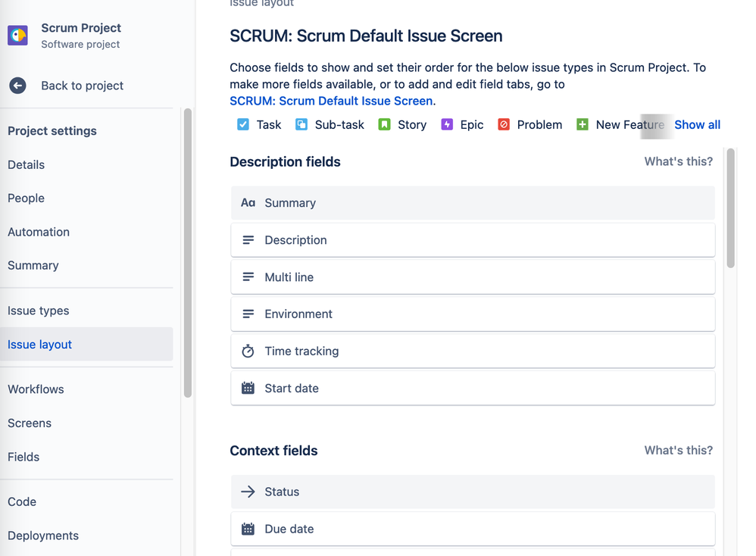756x556 pixels.
Task: Click the Epic lightning icon
Action: tap(447, 124)
